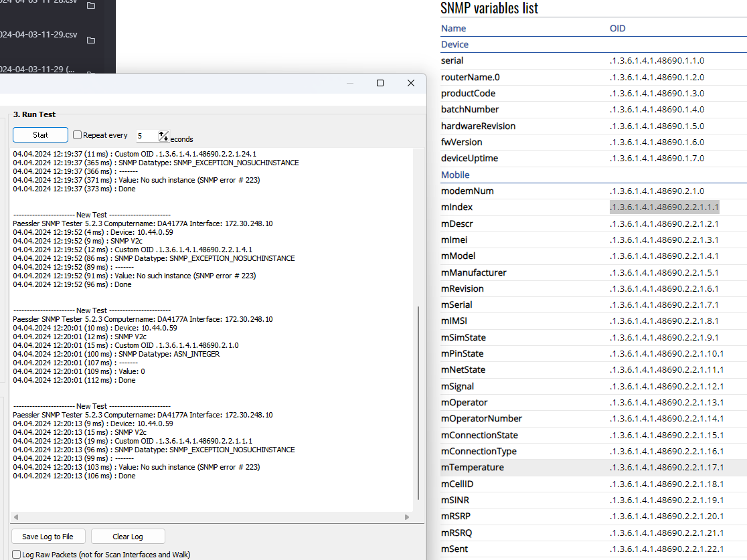Click the Start button to run test

click(40, 135)
